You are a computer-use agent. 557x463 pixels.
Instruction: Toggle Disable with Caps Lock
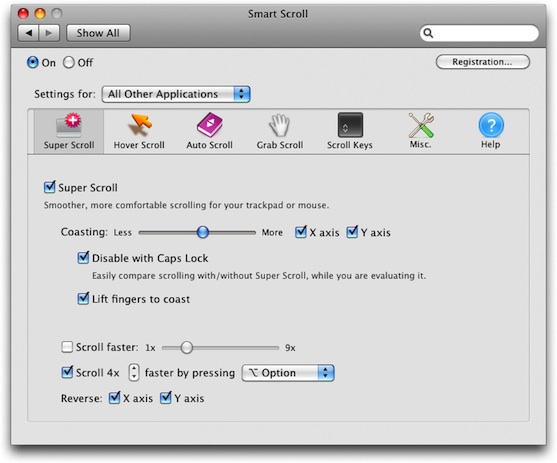[x=83, y=258]
